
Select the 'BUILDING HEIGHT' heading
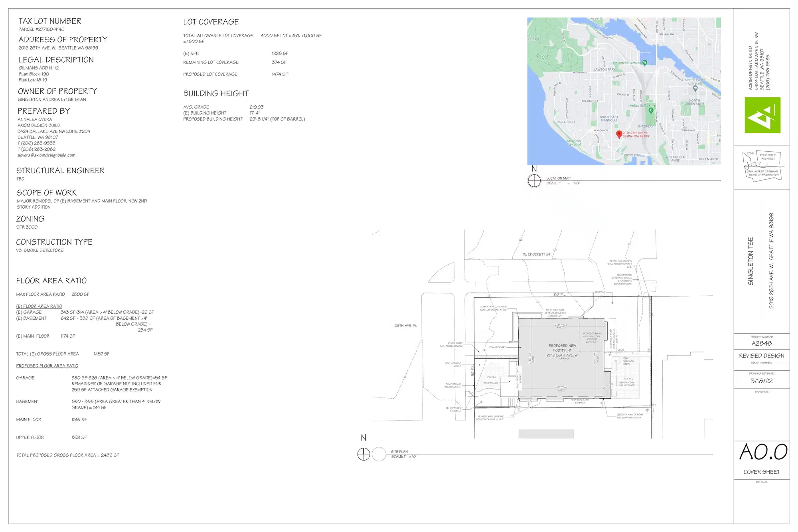pyautogui.click(x=216, y=94)
